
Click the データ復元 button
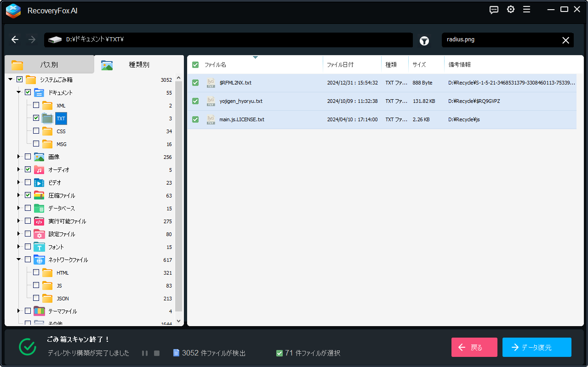537,347
